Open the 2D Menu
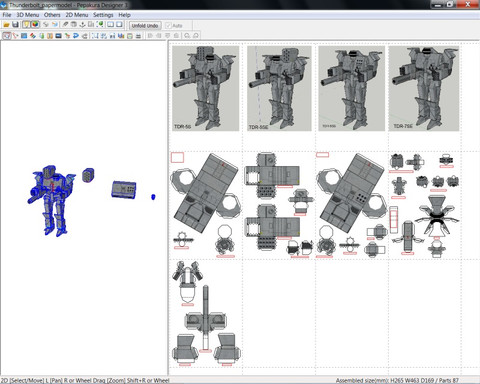The image size is (480, 384). coord(77,15)
